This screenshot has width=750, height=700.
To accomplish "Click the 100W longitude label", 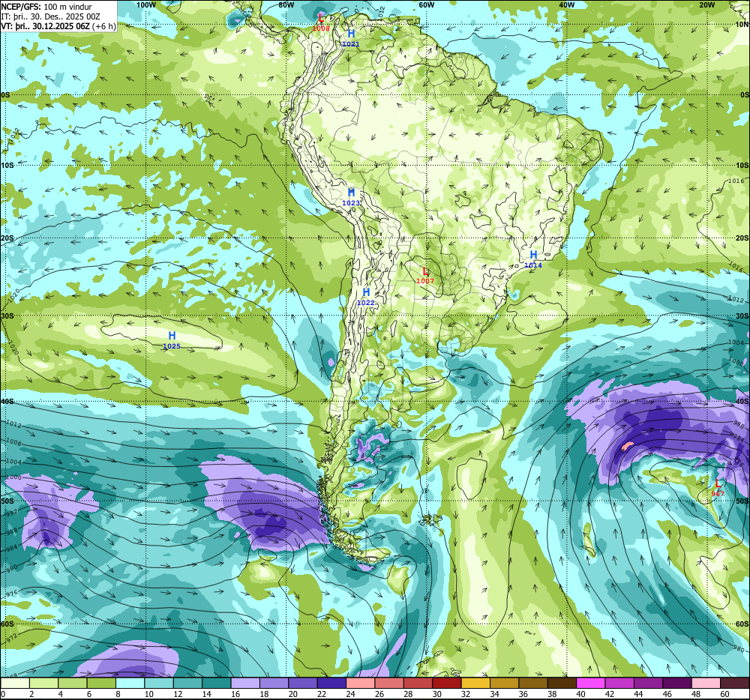I will click(x=146, y=4).
